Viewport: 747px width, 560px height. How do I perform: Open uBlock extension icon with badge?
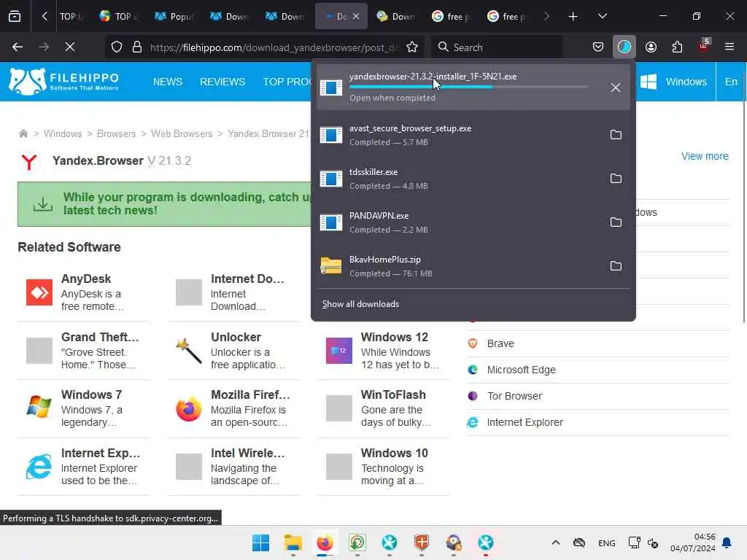click(x=704, y=47)
